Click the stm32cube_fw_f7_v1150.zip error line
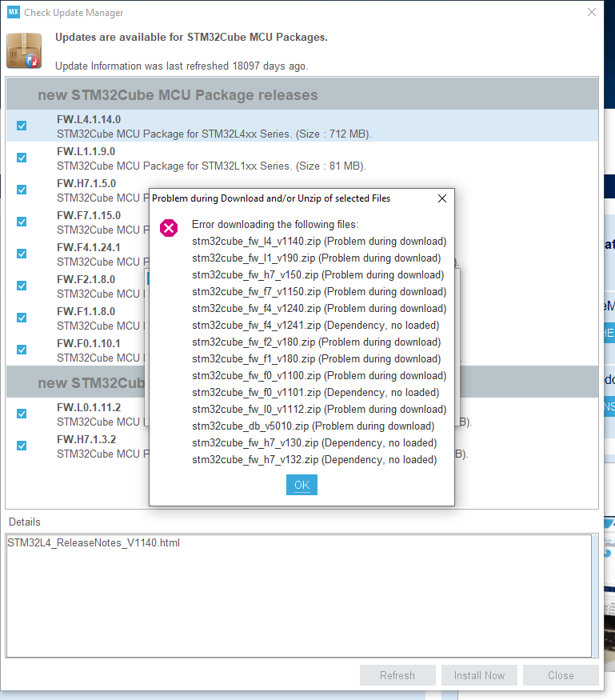Screen dimensions: 615x700 pyautogui.click(x=319, y=291)
